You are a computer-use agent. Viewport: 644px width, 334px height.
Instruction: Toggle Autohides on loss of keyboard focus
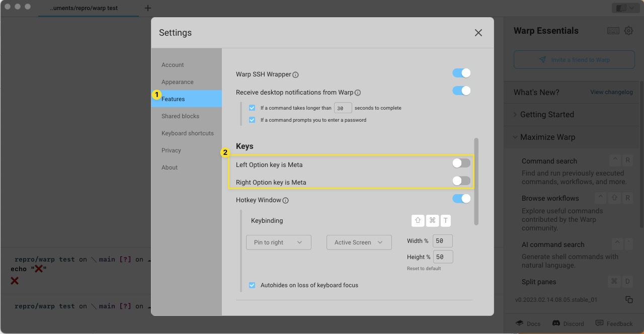[x=252, y=285]
